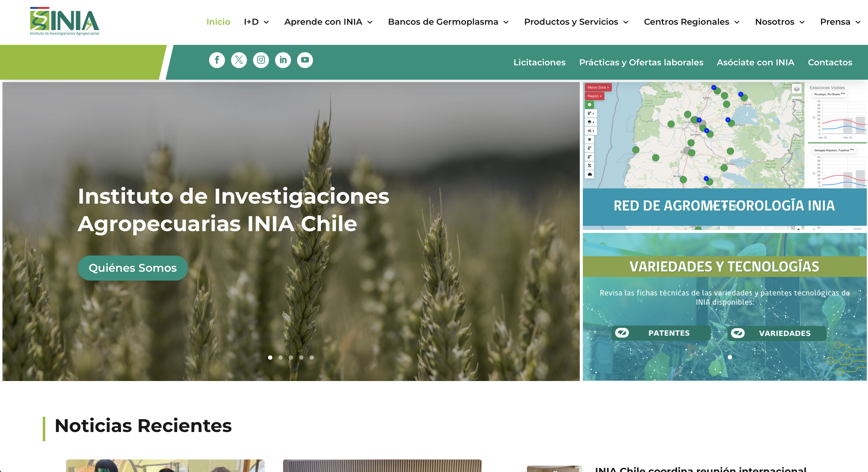Image resolution: width=868 pixels, height=472 pixels.
Task: Open the LinkedIn social icon
Action: pyautogui.click(x=283, y=60)
